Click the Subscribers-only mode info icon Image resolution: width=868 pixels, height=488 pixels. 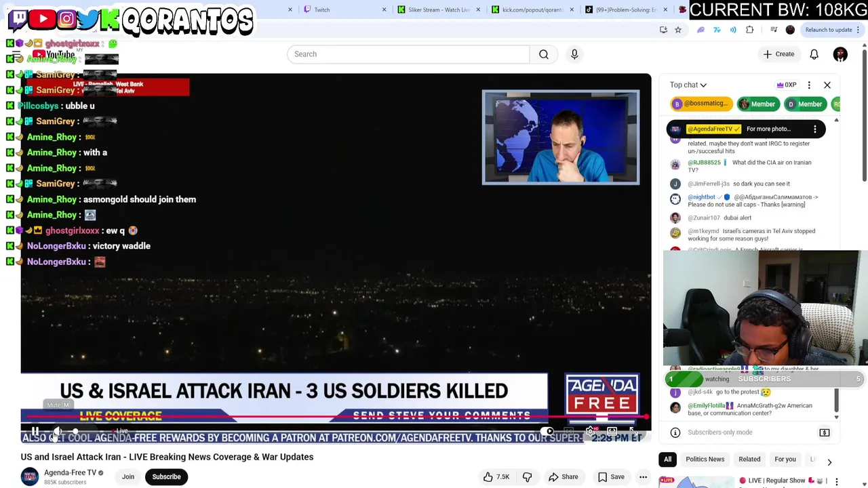click(x=675, y=432)
